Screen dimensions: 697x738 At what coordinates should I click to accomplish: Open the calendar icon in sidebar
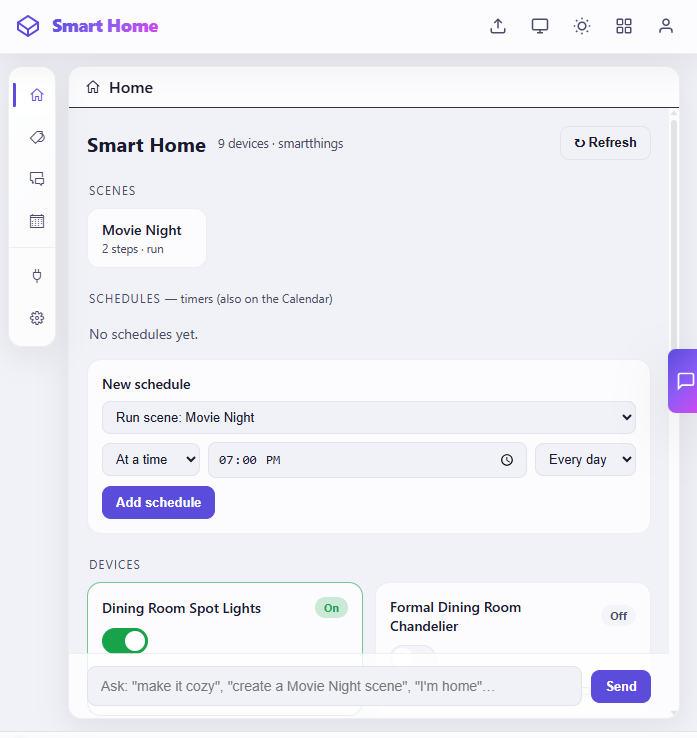(37, 221)
